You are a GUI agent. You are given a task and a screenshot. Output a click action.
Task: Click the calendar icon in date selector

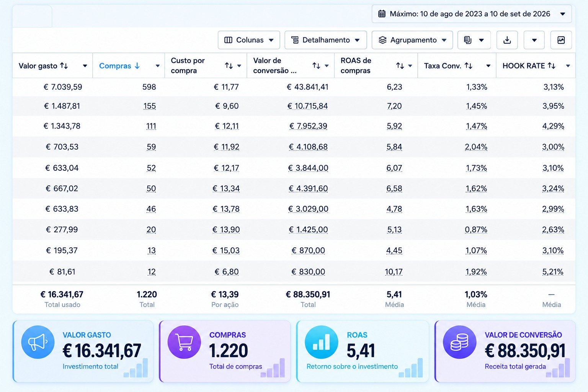[382, 14]
